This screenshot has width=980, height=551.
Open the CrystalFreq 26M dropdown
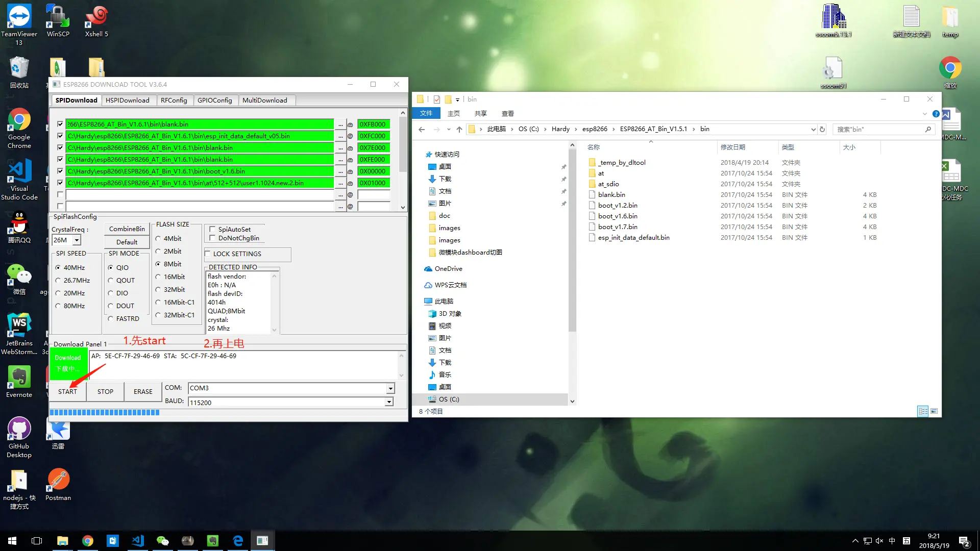pos(77,240)
